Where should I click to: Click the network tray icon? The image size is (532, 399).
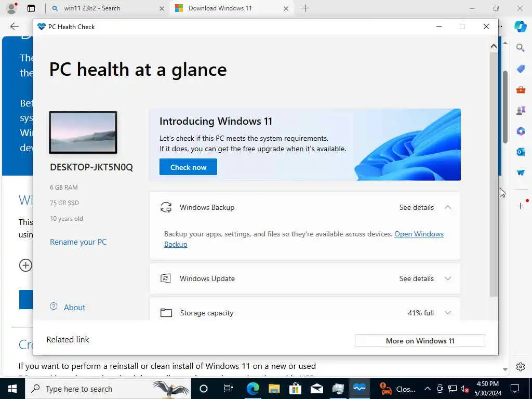[x=453, y=389]
